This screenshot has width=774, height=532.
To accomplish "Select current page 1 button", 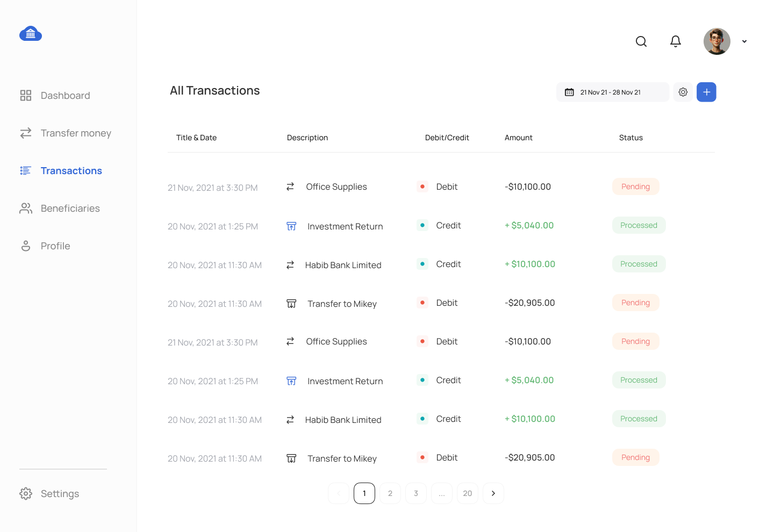I will point(364,493).
